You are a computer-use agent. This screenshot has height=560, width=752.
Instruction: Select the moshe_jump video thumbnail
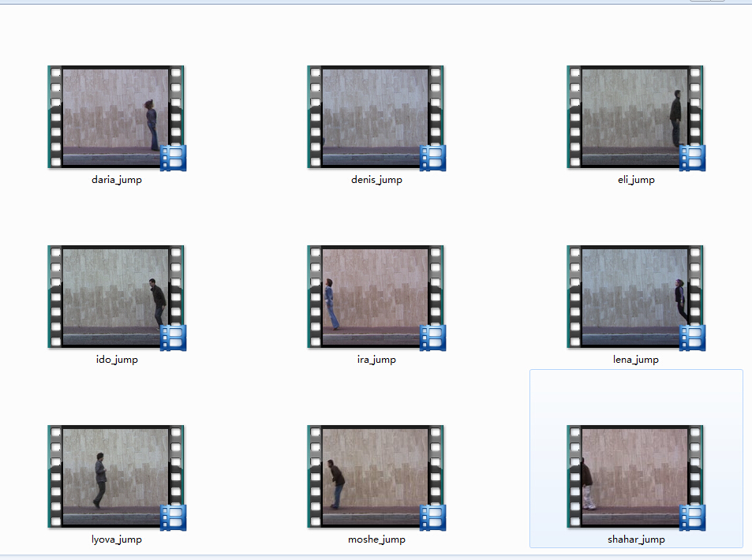pos(375,476)
